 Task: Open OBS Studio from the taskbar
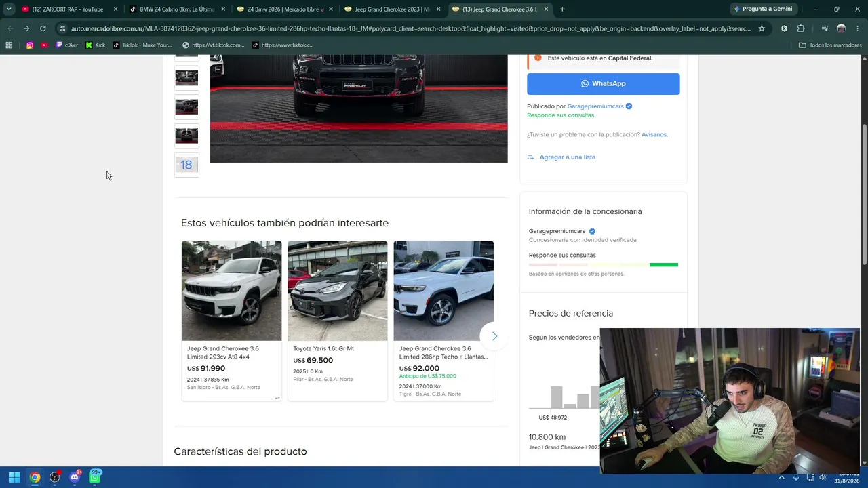point(55,477)
